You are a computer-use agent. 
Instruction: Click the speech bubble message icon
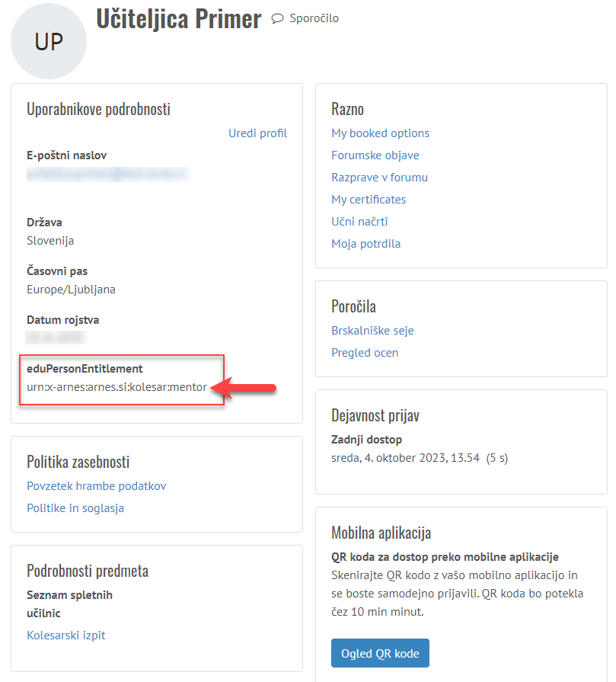coord(278,18)
